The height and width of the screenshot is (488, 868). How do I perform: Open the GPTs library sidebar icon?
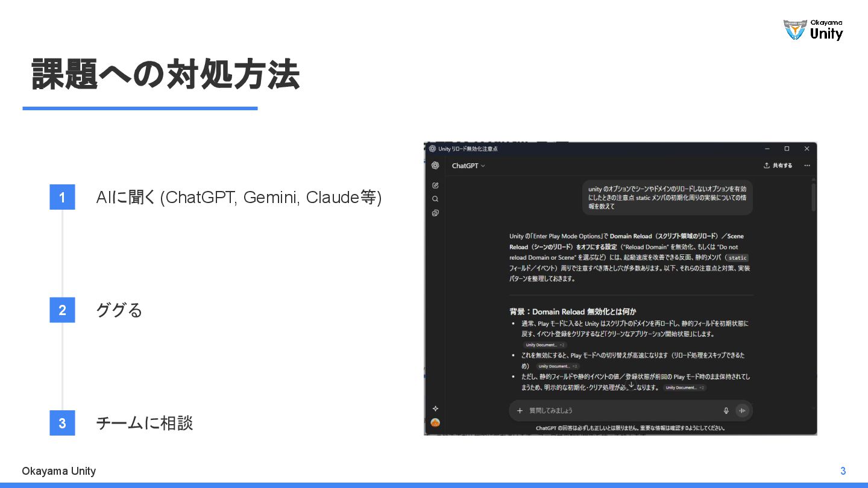click(x=435, y=213)
